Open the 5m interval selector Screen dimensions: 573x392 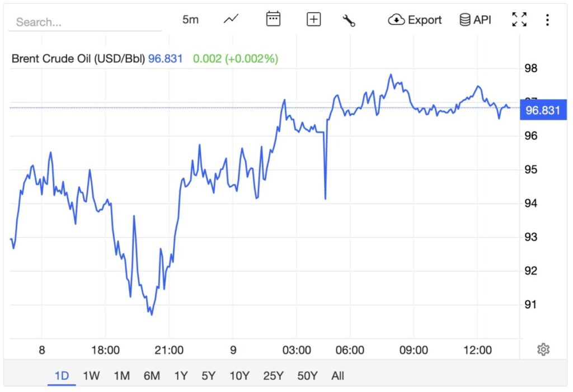190,19
